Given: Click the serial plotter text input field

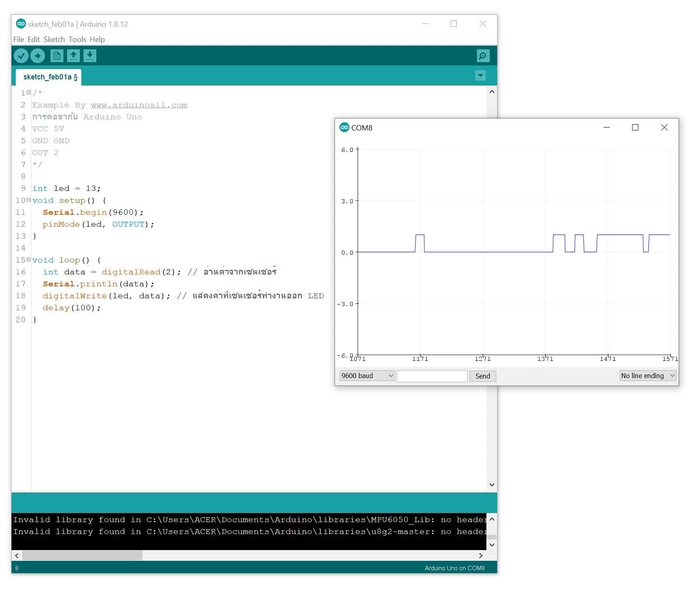Looking at the screenshot, I should click(432, 376).
